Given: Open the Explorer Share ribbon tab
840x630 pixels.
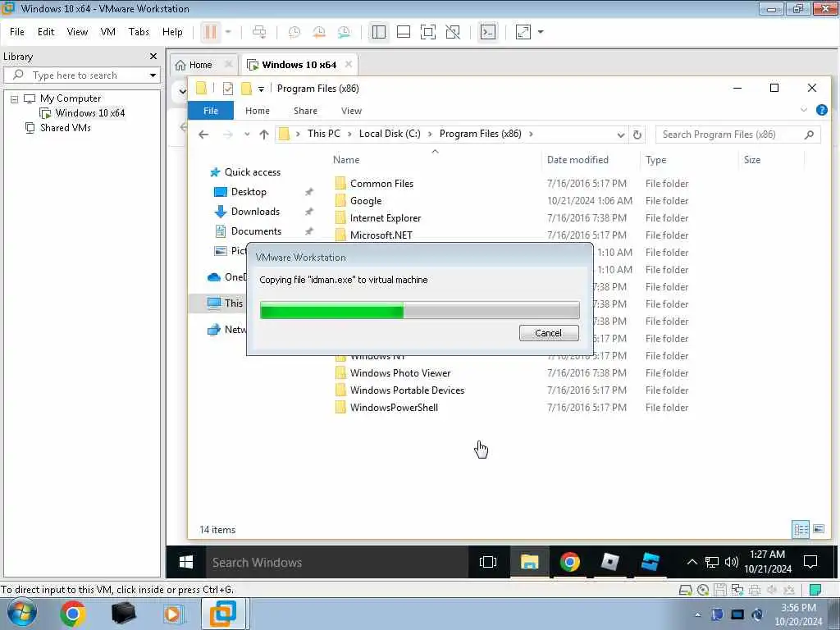Looking at the screenshot, I should tap(305, 111).
